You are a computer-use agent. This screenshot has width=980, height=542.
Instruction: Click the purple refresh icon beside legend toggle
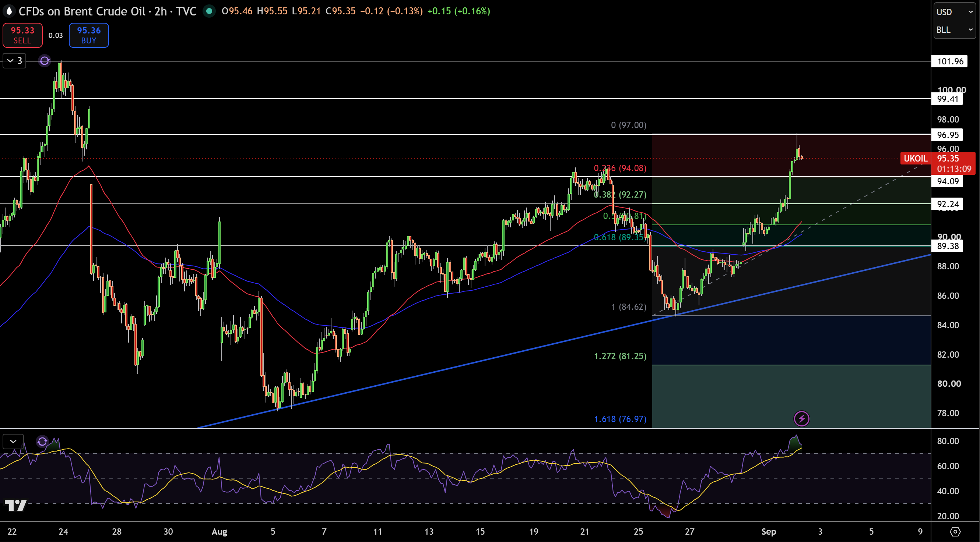(x=45, y=61)
